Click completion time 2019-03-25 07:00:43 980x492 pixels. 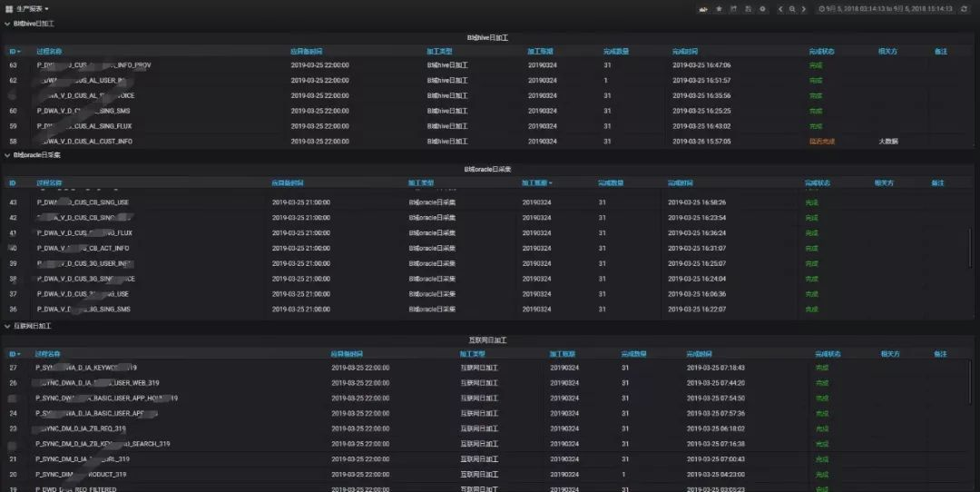(716, 458)
